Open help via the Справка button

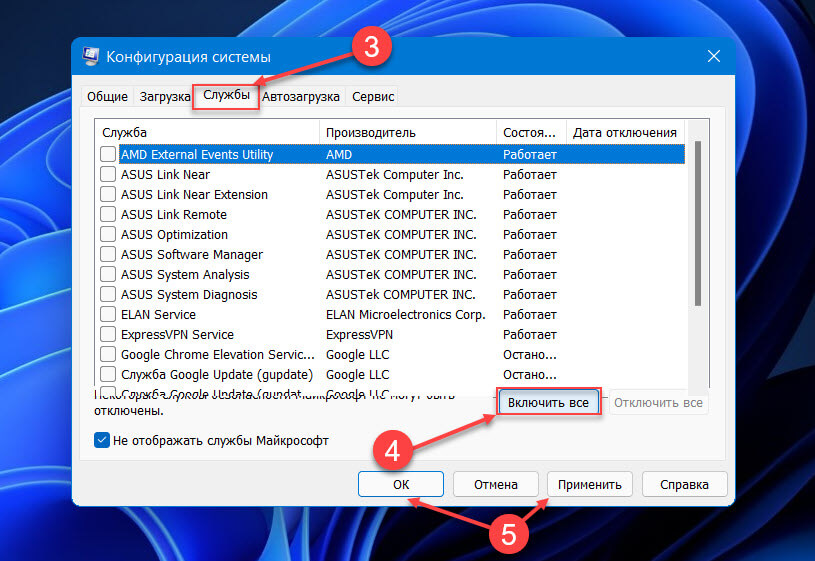point(684,485)
